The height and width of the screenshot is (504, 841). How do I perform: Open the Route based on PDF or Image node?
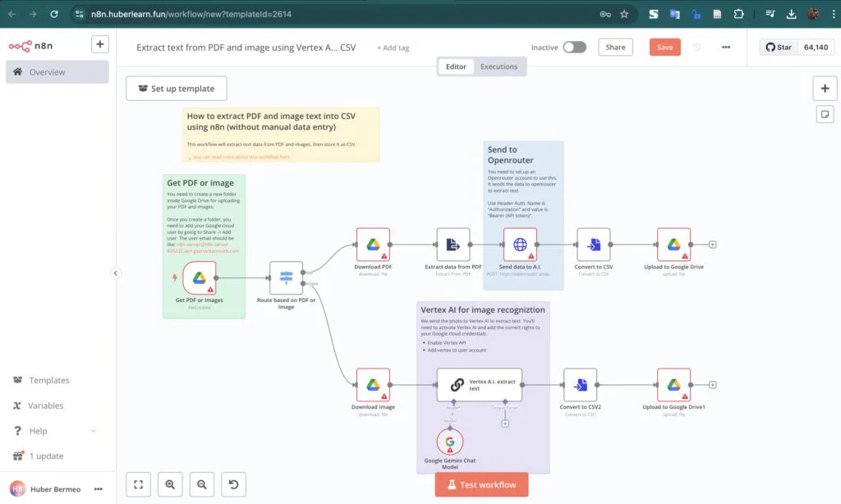[286, 277]
